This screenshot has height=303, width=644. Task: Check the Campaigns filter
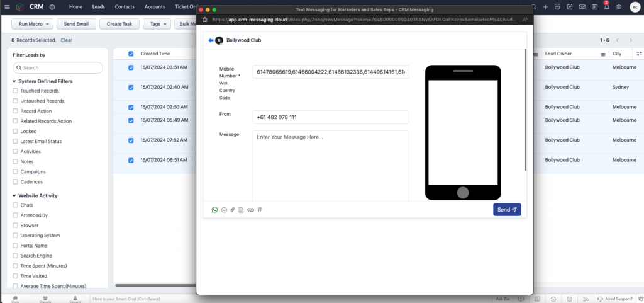(x=15, y=172)
